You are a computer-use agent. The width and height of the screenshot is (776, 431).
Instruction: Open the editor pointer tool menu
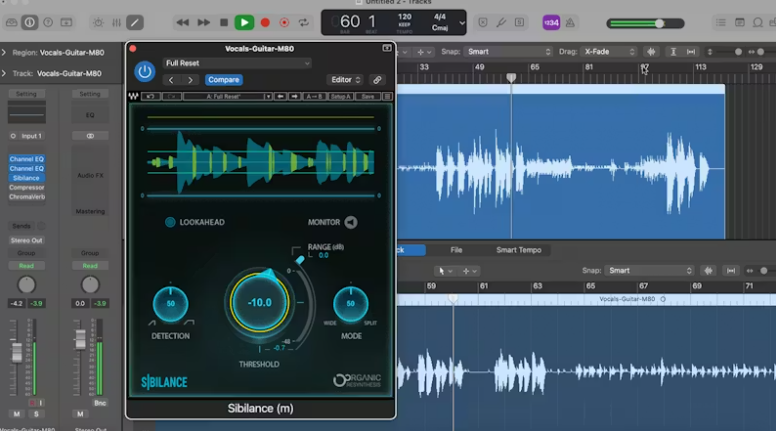[x=444, y=271]
